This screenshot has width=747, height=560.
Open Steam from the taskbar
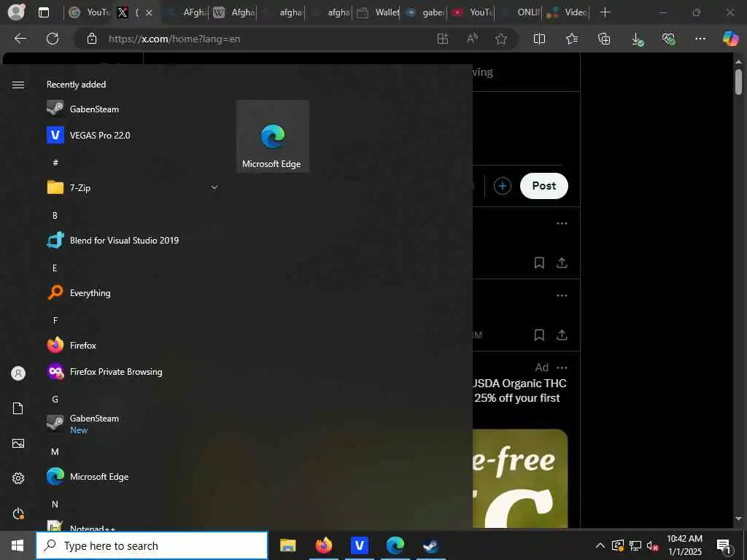click(430, 545)
